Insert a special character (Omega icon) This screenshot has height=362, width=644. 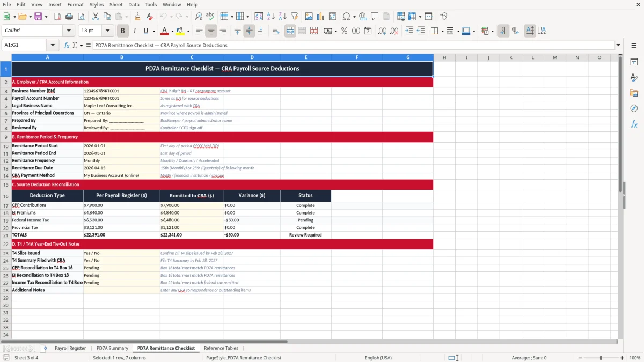pos(346,17)
